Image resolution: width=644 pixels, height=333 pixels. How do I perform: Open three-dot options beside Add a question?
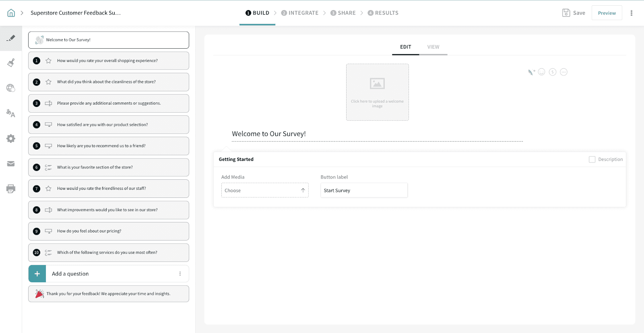(x=180, y=274)
